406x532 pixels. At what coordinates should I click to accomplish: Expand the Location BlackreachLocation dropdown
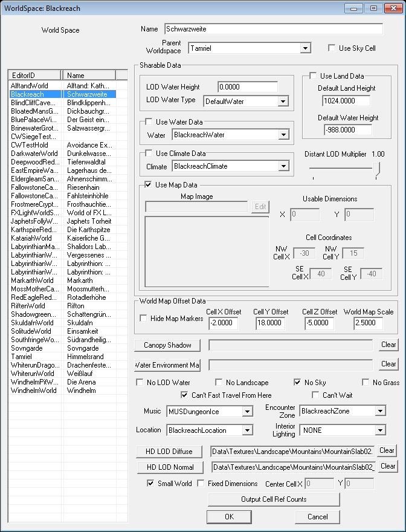click(248, 430)
